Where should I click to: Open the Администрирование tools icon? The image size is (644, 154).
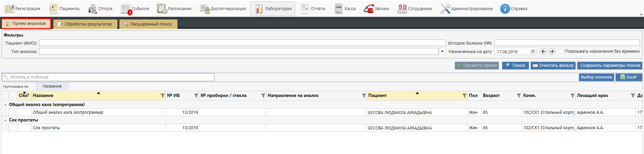click(x=445, y=9)
